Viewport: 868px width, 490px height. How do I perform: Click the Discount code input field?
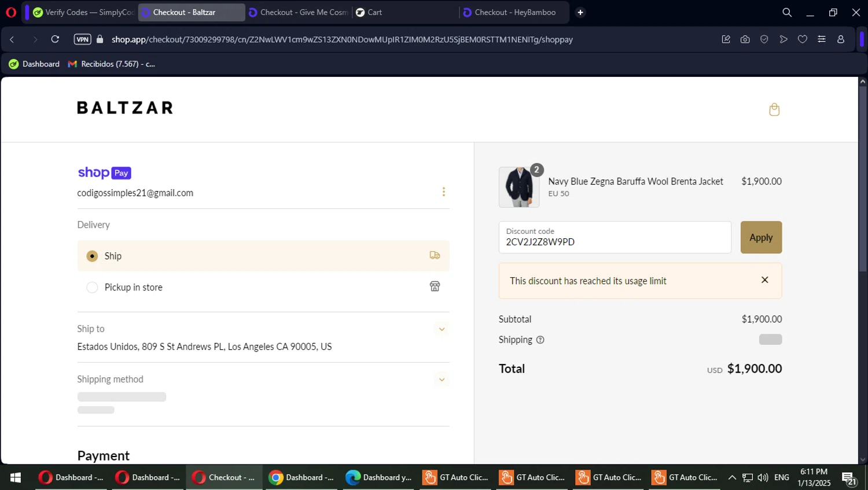pos(615,237)
